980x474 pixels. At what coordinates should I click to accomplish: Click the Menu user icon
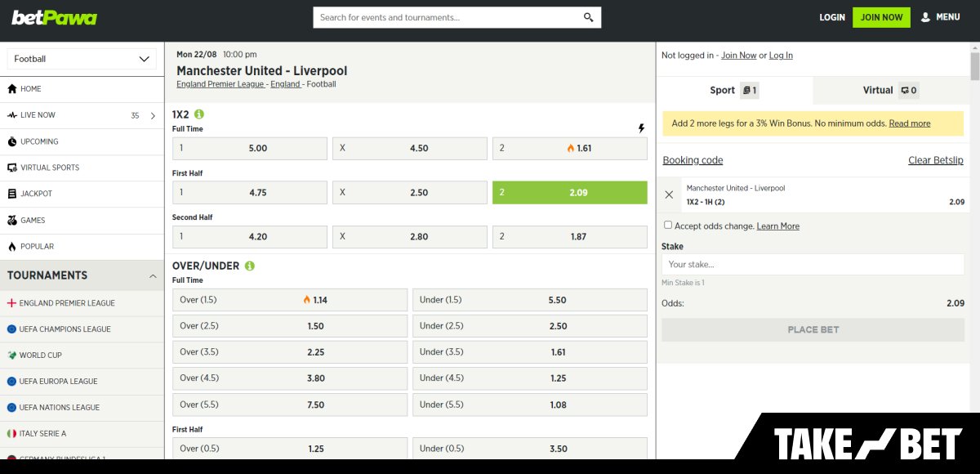click(925, 17)
